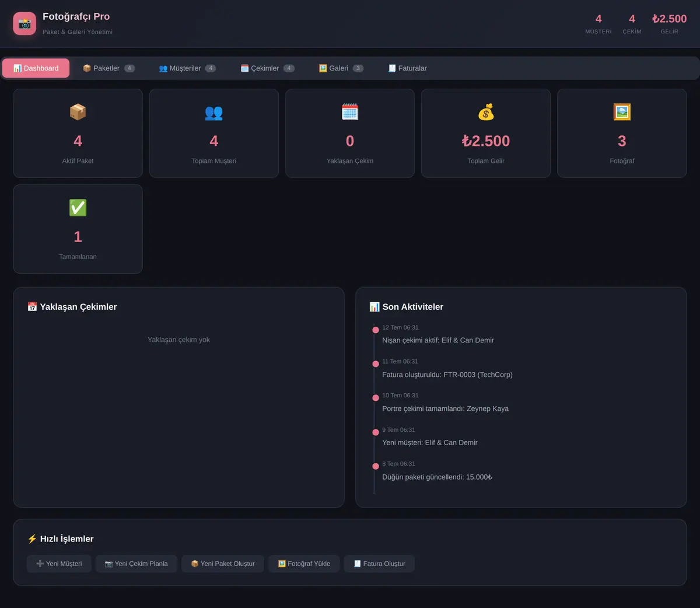Click the box icon on Aktif Paket card
The height and width of the screenshot is (608, 700).
pyautogui.click(x=78, y=111)
